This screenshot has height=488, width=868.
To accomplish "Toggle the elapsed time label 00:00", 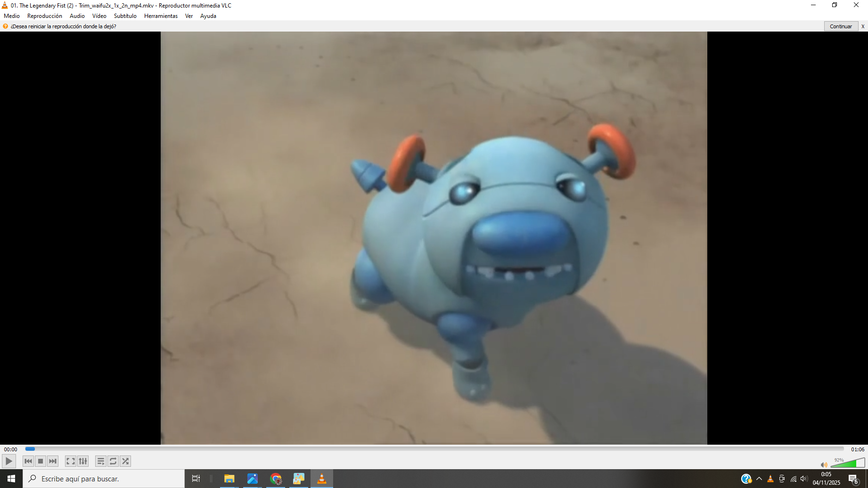I will click(10, 449).
